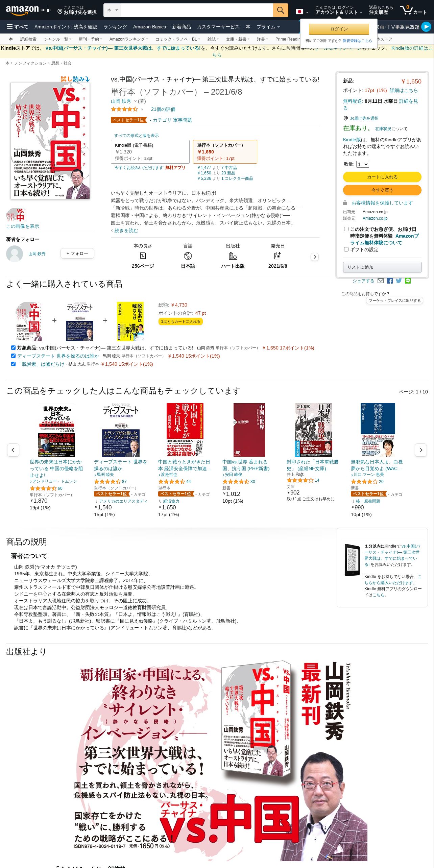The width and height of the screenshot is (434, 868).
Task: Share this book via the email icon
Action: point(381,281)
